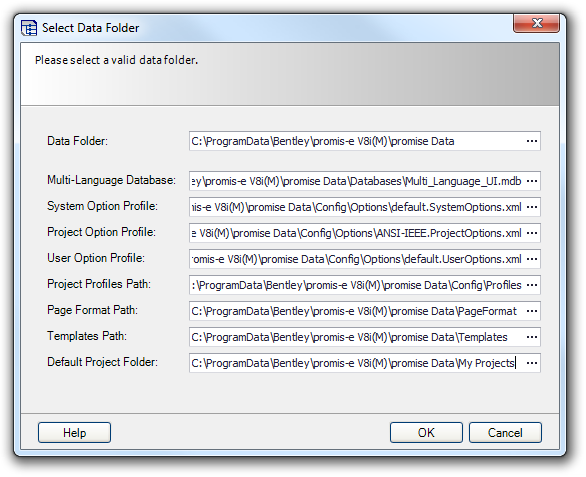Browse for the Data Folder path
Image resolution: width=586 pixels, height=477 pixels.
[x=531, y=141]
